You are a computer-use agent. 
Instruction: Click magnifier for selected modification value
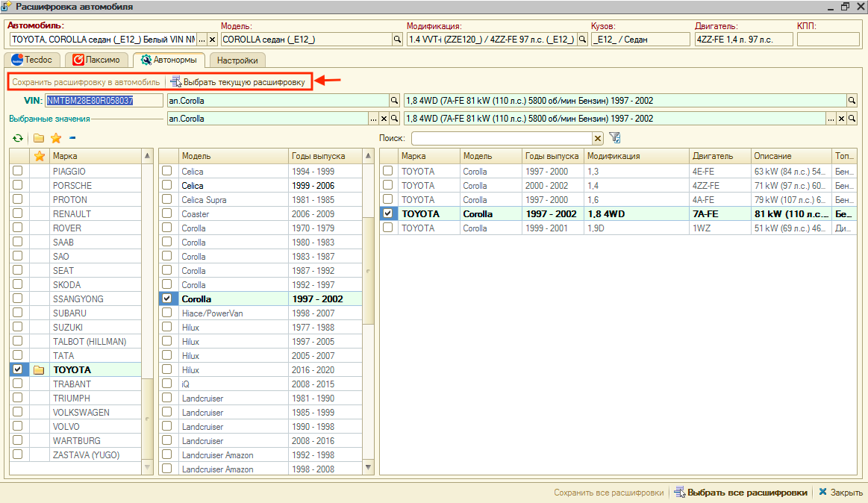click(852, 119)
